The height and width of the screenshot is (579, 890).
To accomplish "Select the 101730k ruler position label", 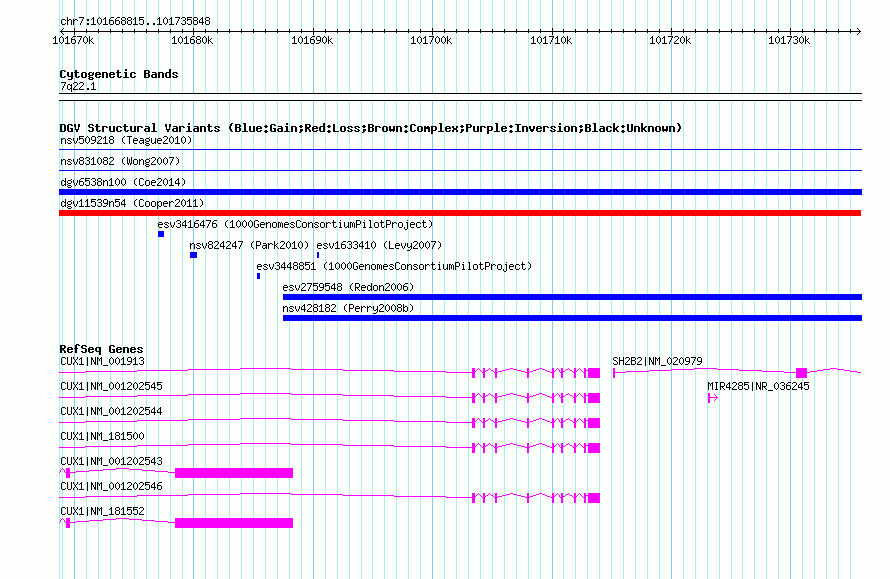I will pyautogui.click(x=790, y=40).
